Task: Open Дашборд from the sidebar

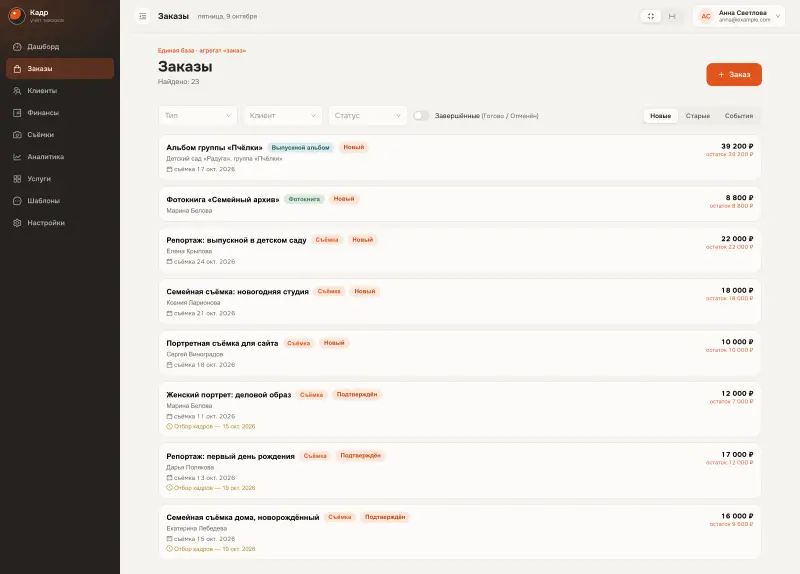Action: (60, 46)
